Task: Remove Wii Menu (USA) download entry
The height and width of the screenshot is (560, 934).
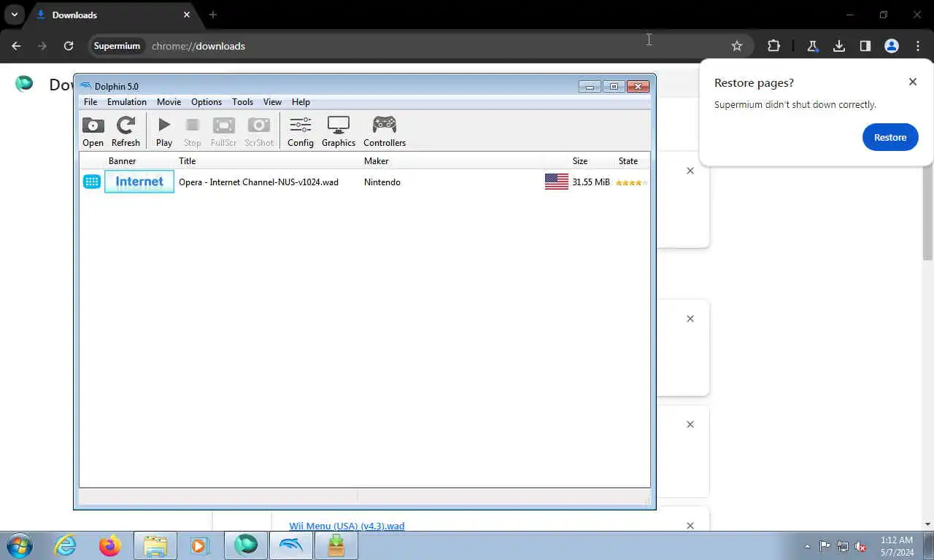Action: tap(690, 526)
